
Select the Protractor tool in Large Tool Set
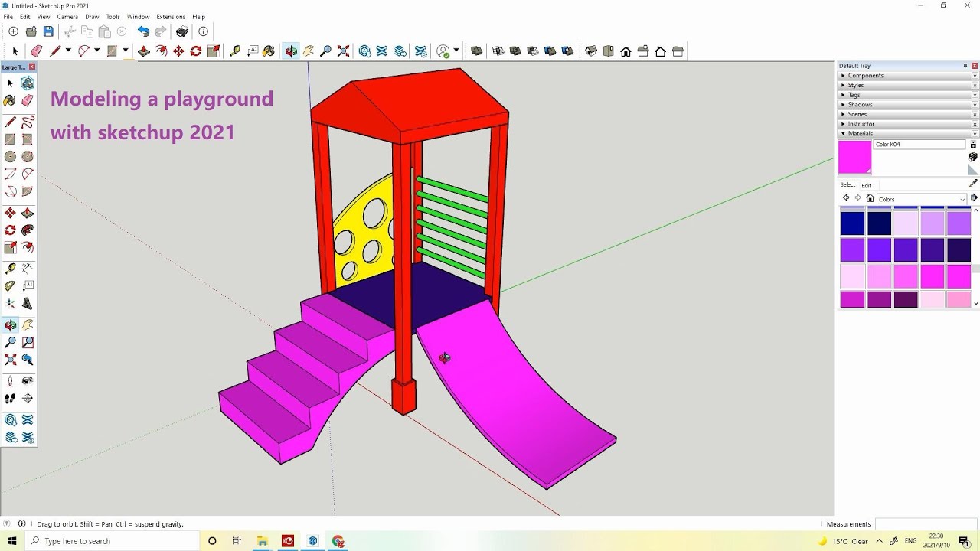click(10, 285)
